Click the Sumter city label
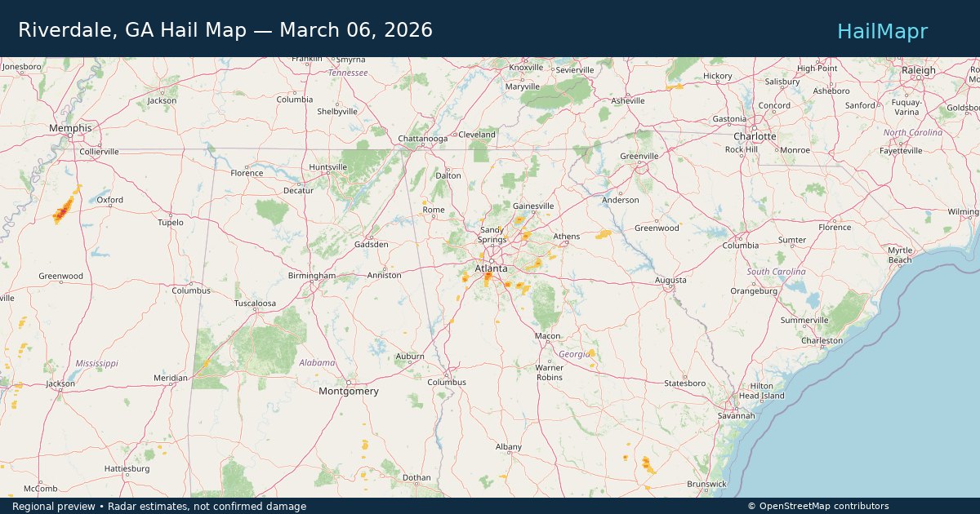The height and width of the screenshot is (514, 980). [792, 240]
